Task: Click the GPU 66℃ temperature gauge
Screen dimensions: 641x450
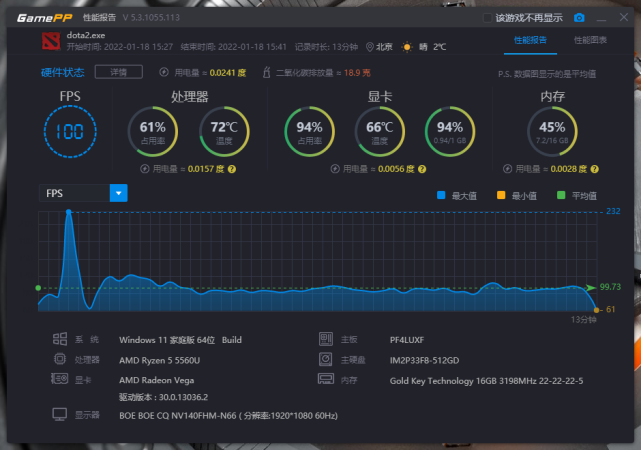Action: (380, 132)
